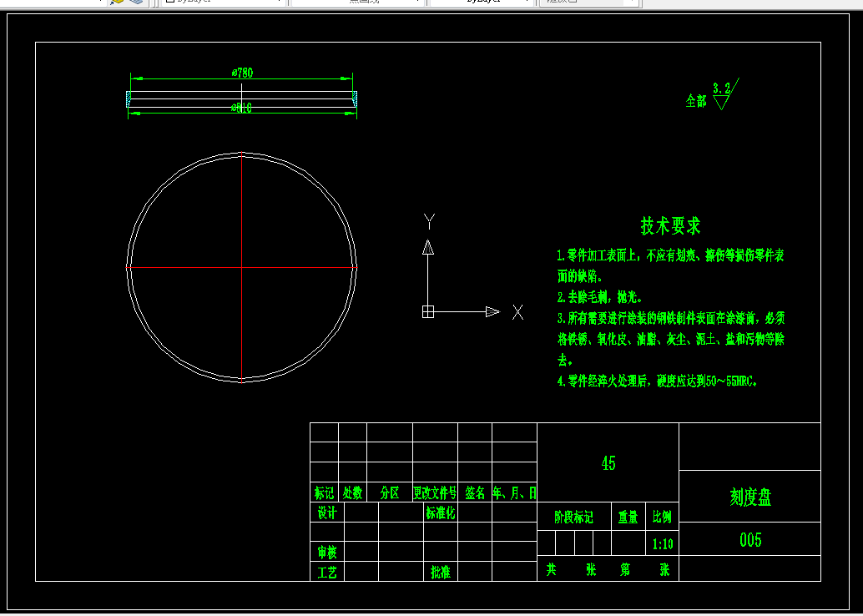Select the 批准 label in title block
The image size is (863, 616).
[441, 572]
